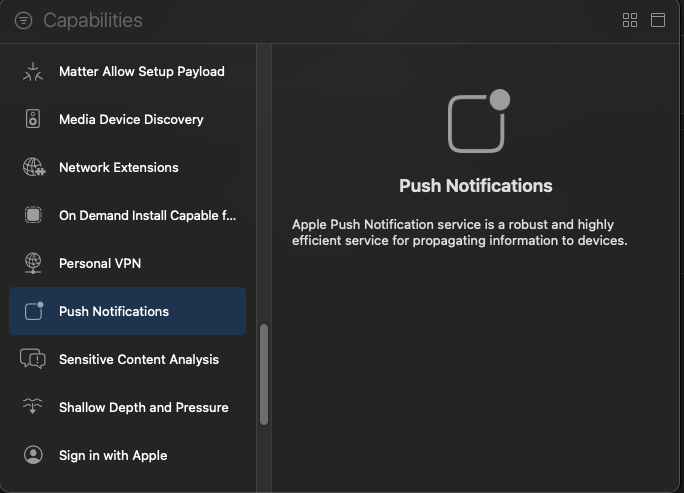Viewport: 684px width, 493px height.
Task: Select Push Notifications in the list
Action: click(x=127, y=311)
